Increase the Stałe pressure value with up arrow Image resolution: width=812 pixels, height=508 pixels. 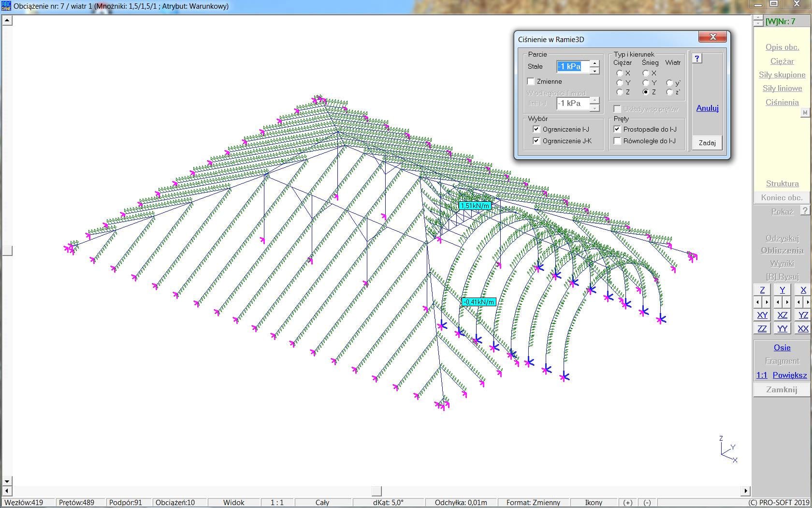click(x=594, y=63)
